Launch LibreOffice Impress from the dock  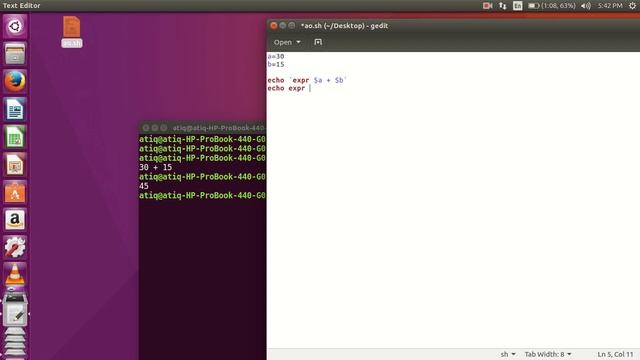[x=15, y=164]
